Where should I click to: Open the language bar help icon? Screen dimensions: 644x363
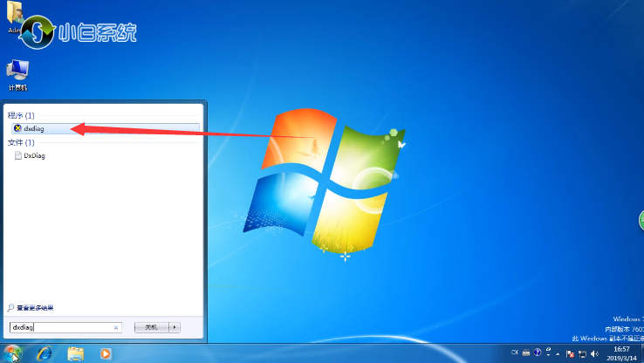538,353
